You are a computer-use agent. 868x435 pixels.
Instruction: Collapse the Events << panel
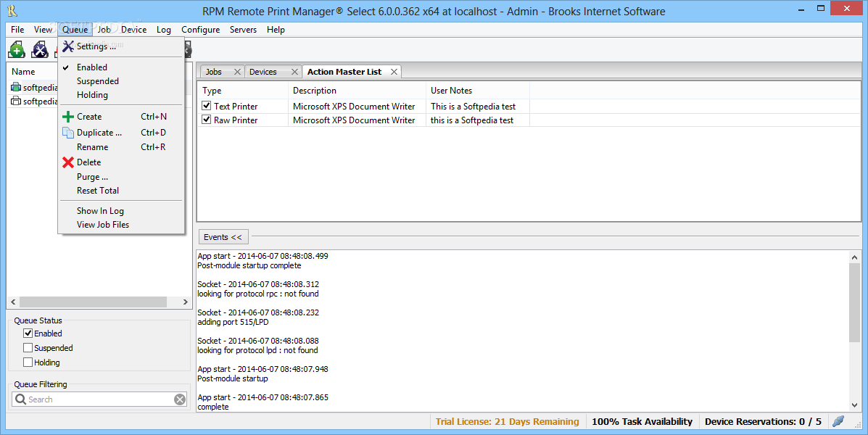[x=223, y=237]
